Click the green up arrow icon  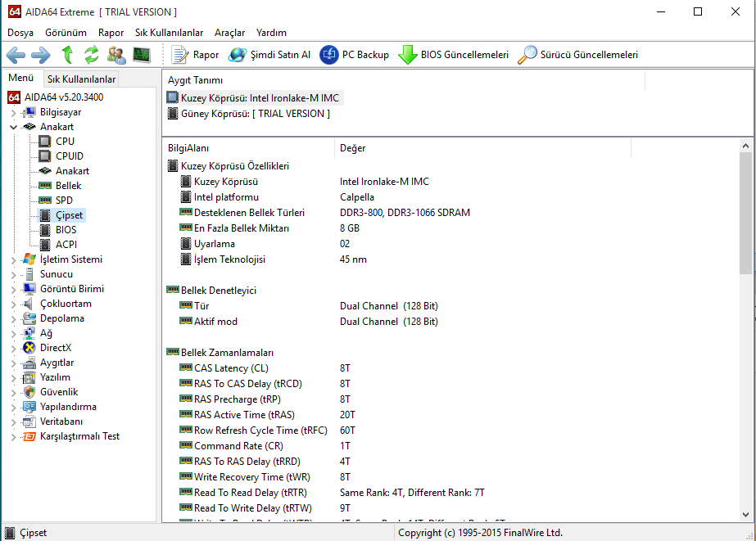[x=67, y=55]
